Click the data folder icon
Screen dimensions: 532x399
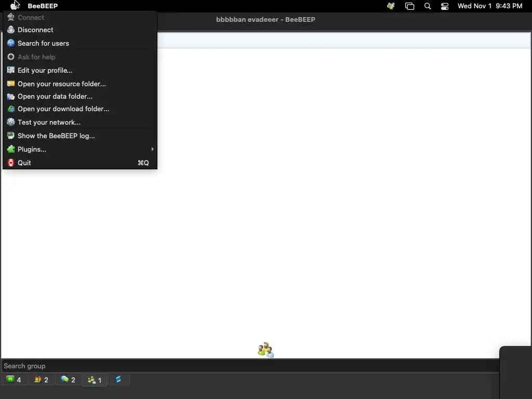(11, 96)
